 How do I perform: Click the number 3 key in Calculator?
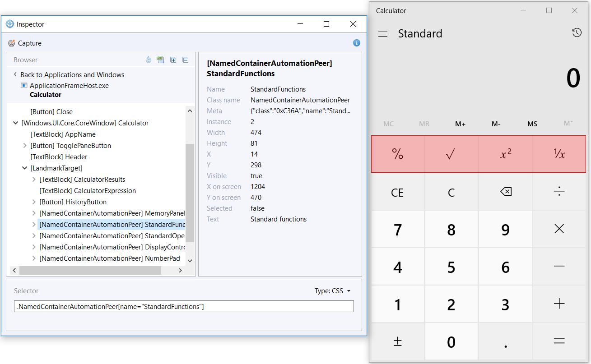click(506, 304)
